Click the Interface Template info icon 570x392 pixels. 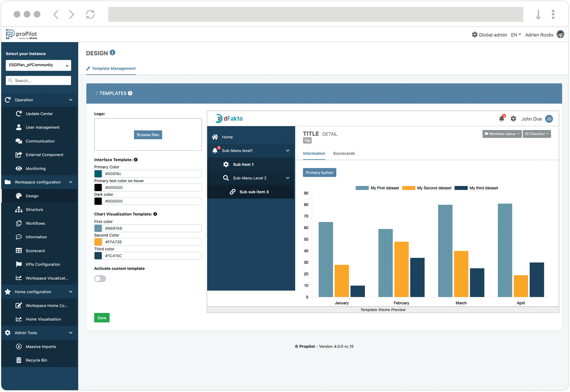click(136, 159)
